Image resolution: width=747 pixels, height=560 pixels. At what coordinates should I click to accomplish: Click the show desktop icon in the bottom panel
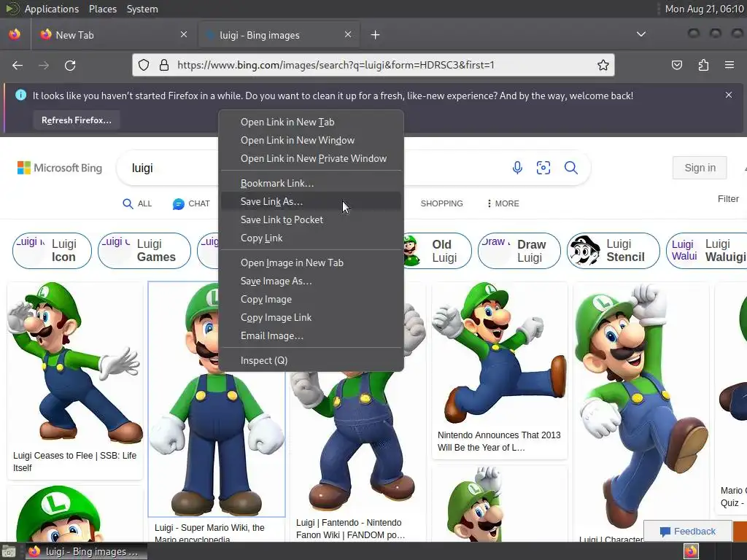tap(9, 552)
